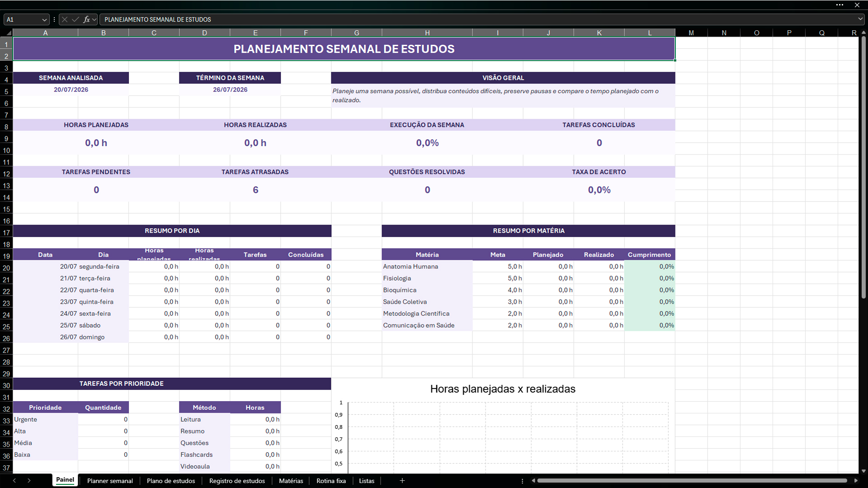Click the date cell 26/07/2026
Image resolution: width=868 pixels, height=488 pixels.
[230, 89]
